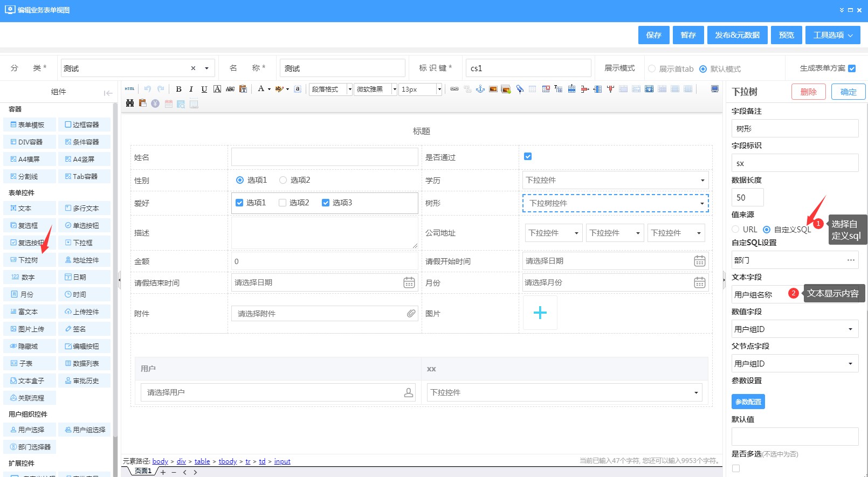This screenshot has height=477, width=868.
Task: Click the anchor icon in toolbar
Action: (480, 89)
